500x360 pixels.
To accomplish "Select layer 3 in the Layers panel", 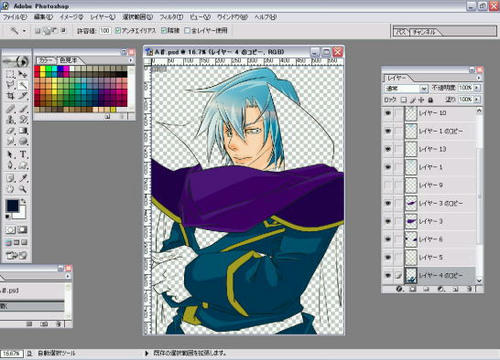I will (430, 221).
